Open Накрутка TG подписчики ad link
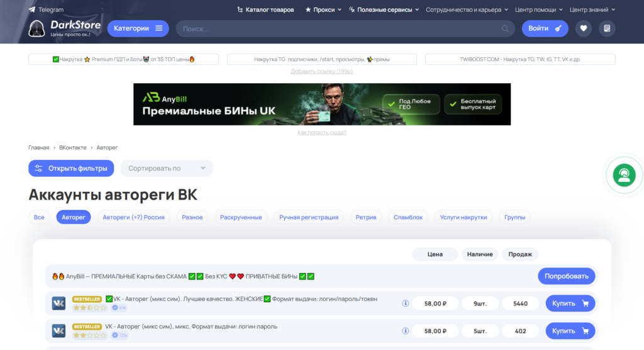Viewport: 644px width, 350px height. [x=321, y=59]
